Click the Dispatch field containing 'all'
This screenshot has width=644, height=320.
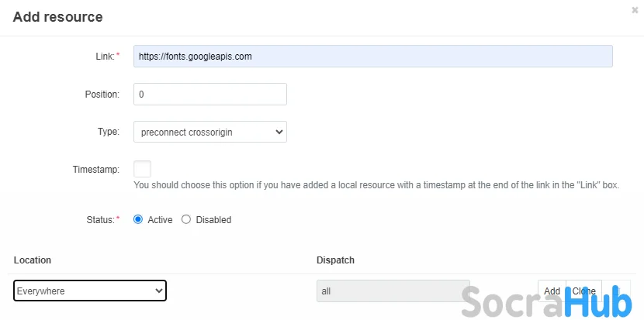[x=393, y=291]
